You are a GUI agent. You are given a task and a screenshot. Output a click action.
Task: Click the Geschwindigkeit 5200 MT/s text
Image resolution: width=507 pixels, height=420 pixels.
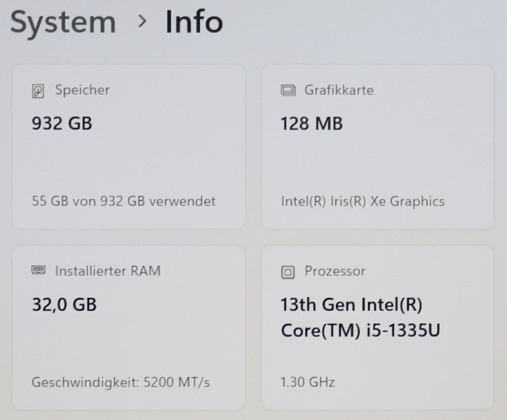[x=120, y=382]
